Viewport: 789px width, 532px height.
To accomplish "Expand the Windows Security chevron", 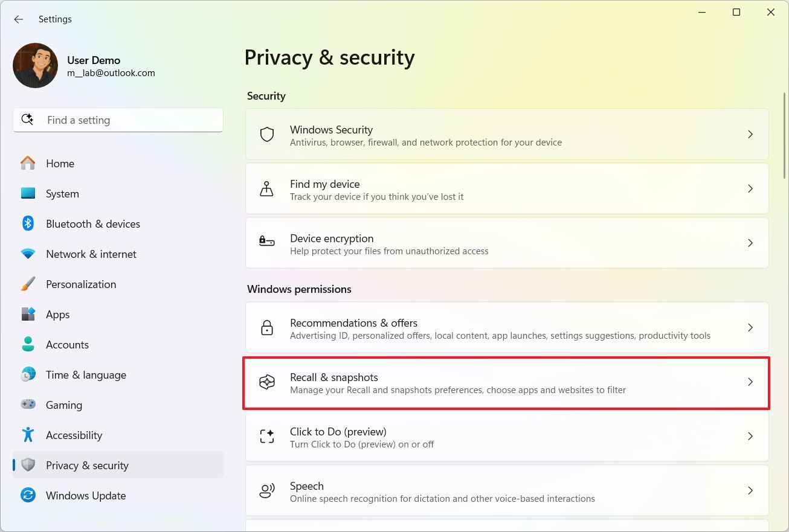I will (750, 134).
